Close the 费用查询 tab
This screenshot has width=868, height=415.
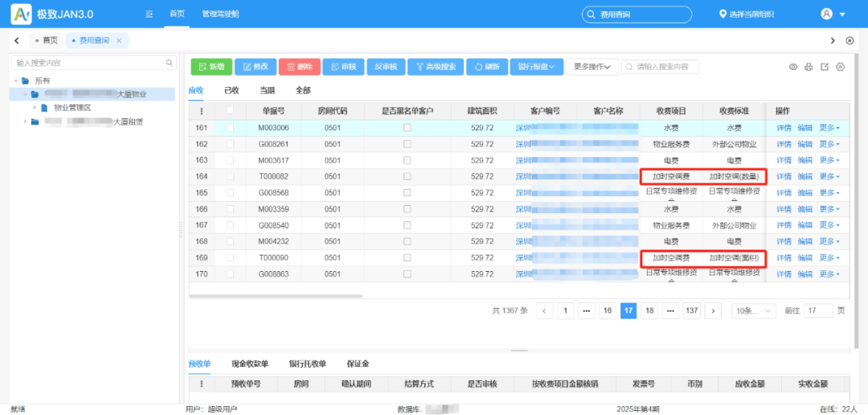click(118, 40)
